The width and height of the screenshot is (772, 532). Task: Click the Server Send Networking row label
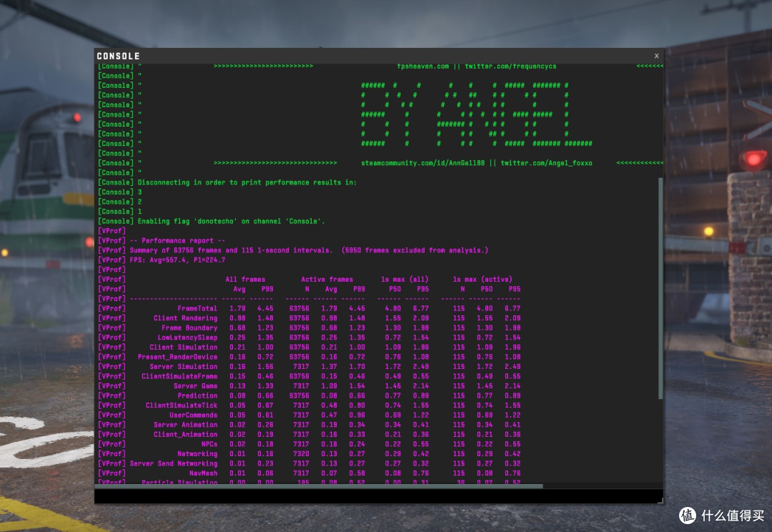click(173, 463)
